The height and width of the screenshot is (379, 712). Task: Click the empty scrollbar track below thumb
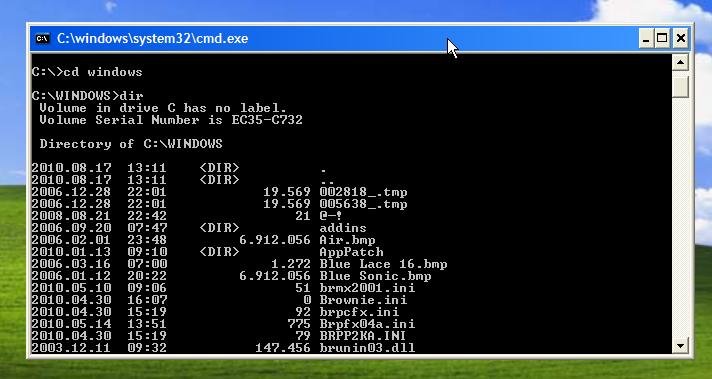pos(680,218)
